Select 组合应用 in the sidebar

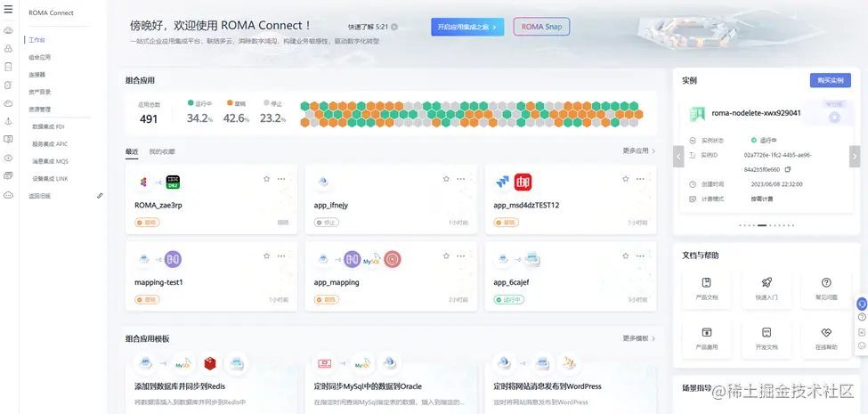tap(40, 57)
